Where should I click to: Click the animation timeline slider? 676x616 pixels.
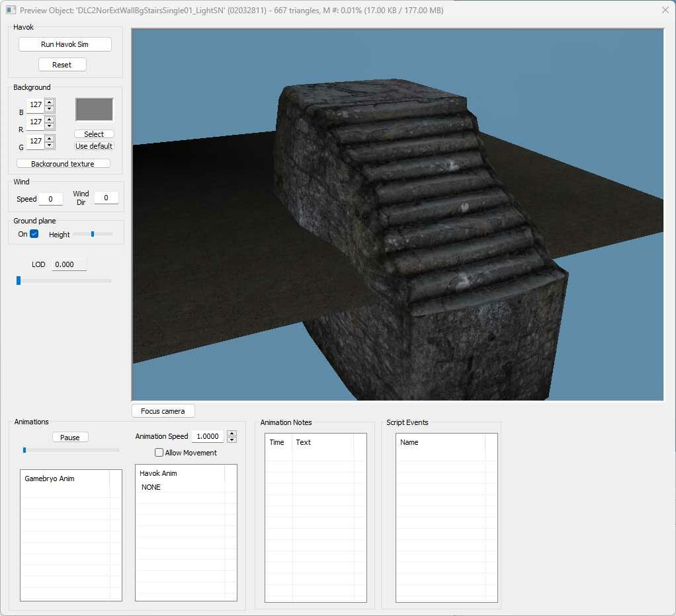tap(71, 450)
